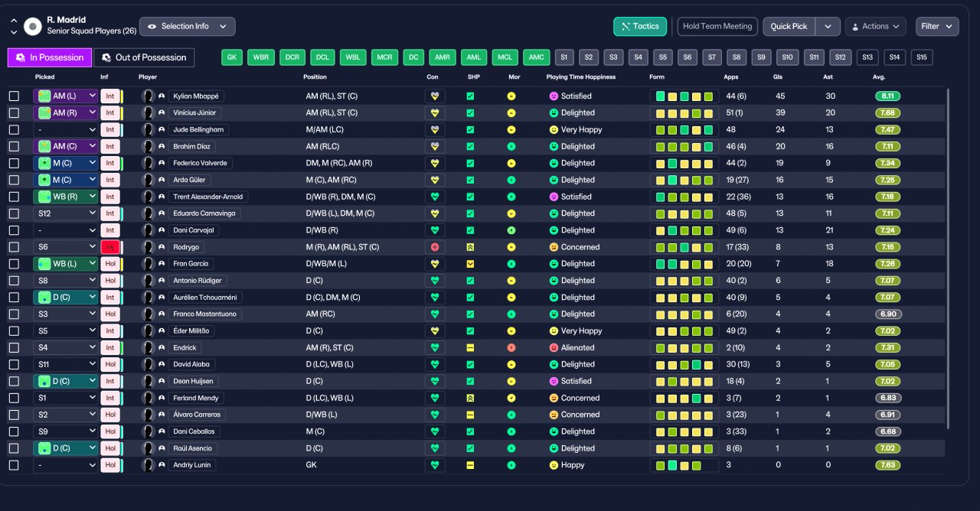The width and height of the screenshot is (980, 511).
Task: Click Rodrygo's red injury condition icon
Action: pos(435,247)
